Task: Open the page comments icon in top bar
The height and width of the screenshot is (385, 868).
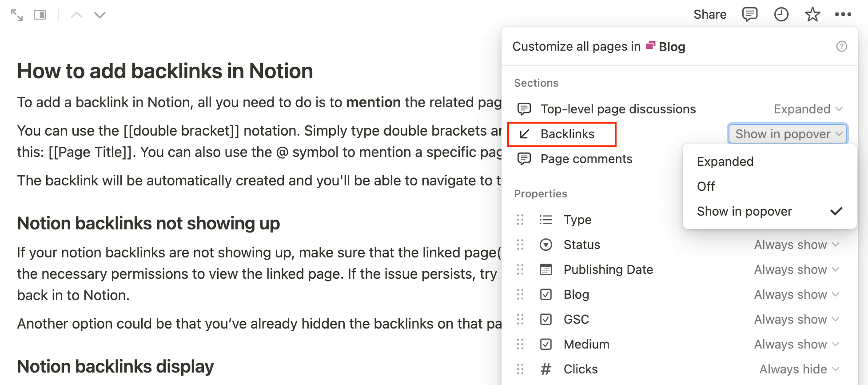Action: coord(749,14)
